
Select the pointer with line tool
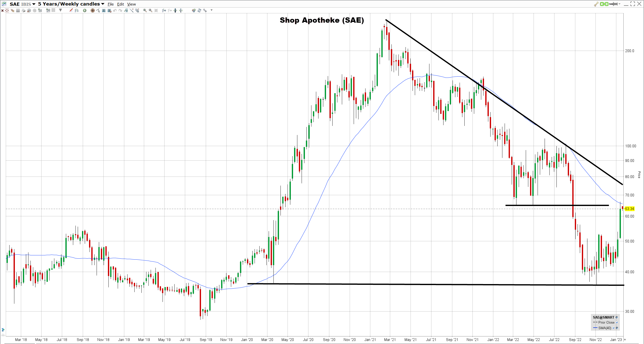98,10
